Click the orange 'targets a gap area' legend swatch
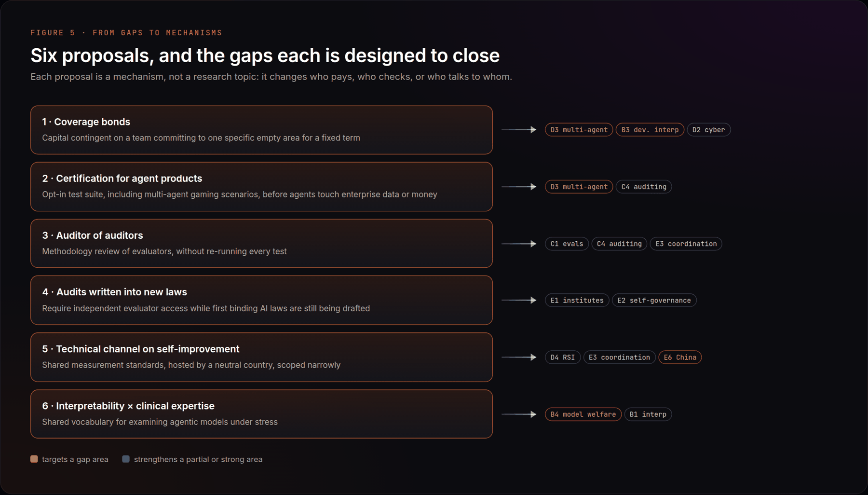Image resolution: width=868 pixels, height=495 pixels. click(x=34, y=459)
